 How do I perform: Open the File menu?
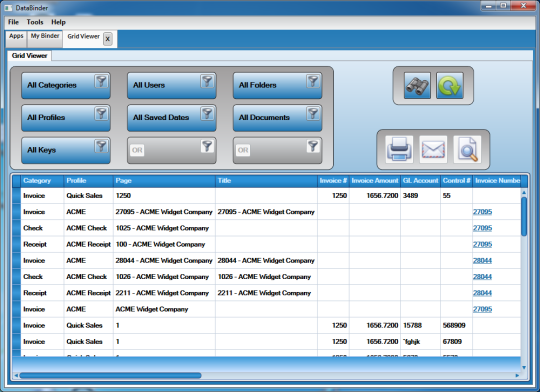(13, 22)
